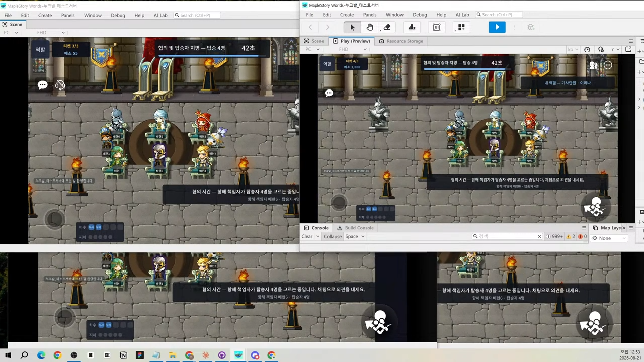The height and width of the screenshot is (362, 644).
Task: Toggle the 999+ info message filter
Action: coord(554,236)
